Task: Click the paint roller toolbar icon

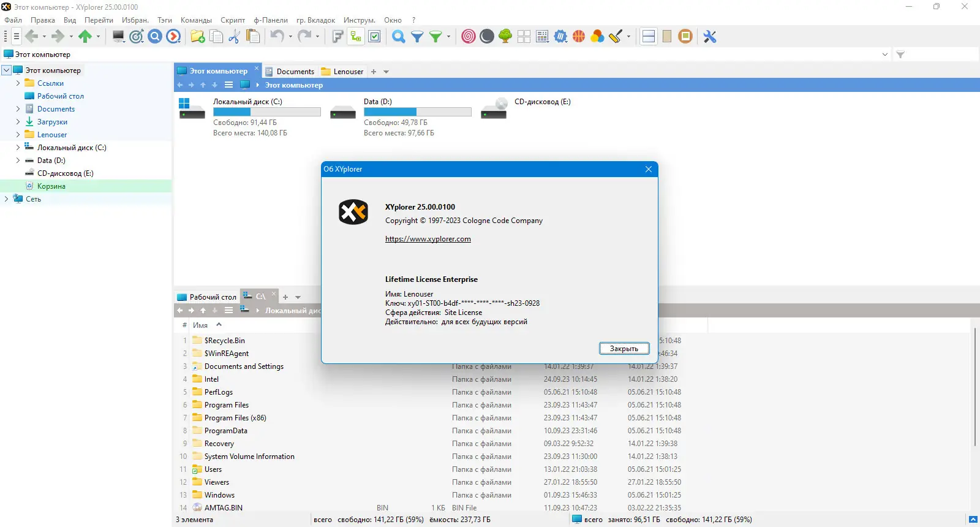Action: [x=616, y=37]
